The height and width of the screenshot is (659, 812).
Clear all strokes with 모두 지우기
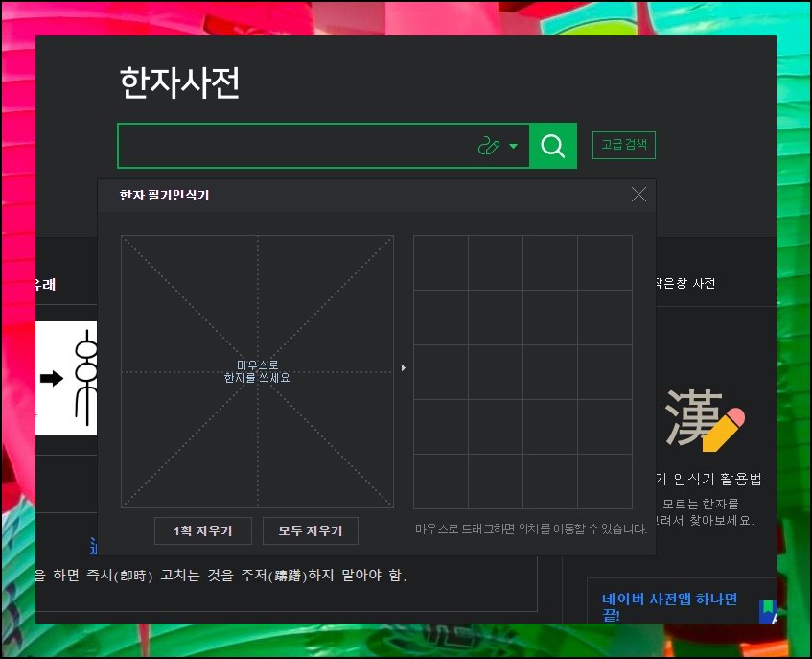point(311,530)
